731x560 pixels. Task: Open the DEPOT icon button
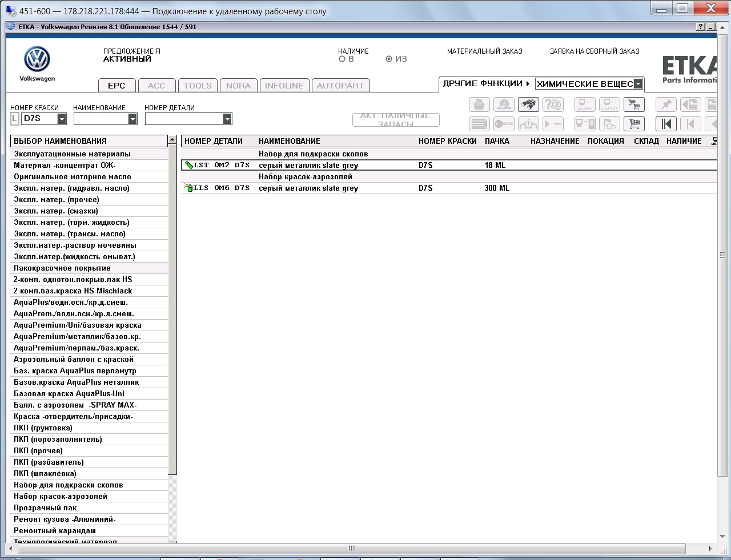tap(609, 104)
